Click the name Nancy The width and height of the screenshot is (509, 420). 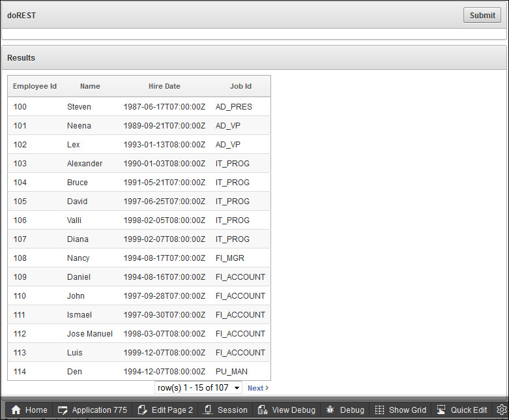click(78, 258)
